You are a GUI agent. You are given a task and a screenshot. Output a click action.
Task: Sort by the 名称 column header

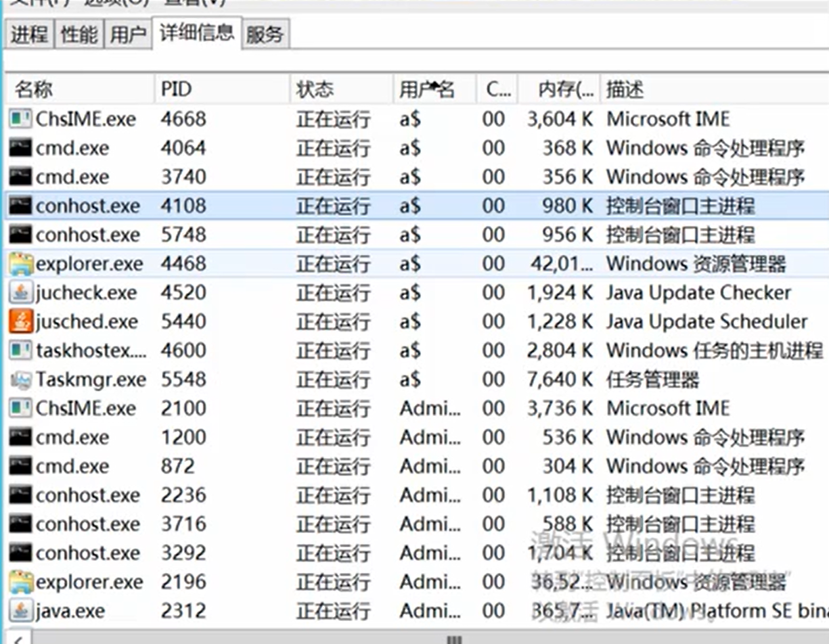(x=79, y=89)
